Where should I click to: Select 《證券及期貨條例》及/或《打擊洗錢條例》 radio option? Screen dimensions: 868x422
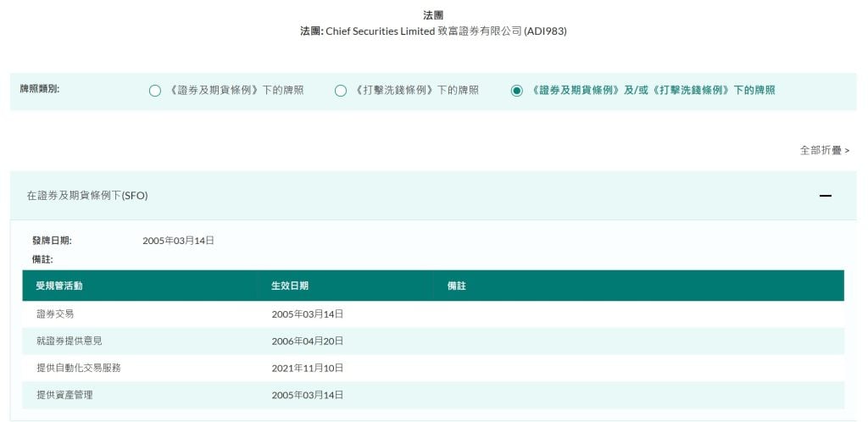click(516, 91)
